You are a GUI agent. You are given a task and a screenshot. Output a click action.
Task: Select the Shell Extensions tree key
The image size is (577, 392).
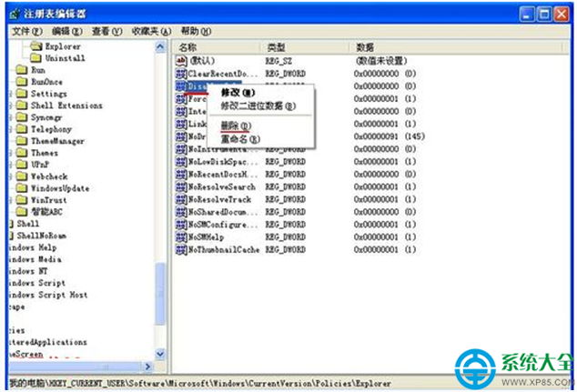coord(66,106)
